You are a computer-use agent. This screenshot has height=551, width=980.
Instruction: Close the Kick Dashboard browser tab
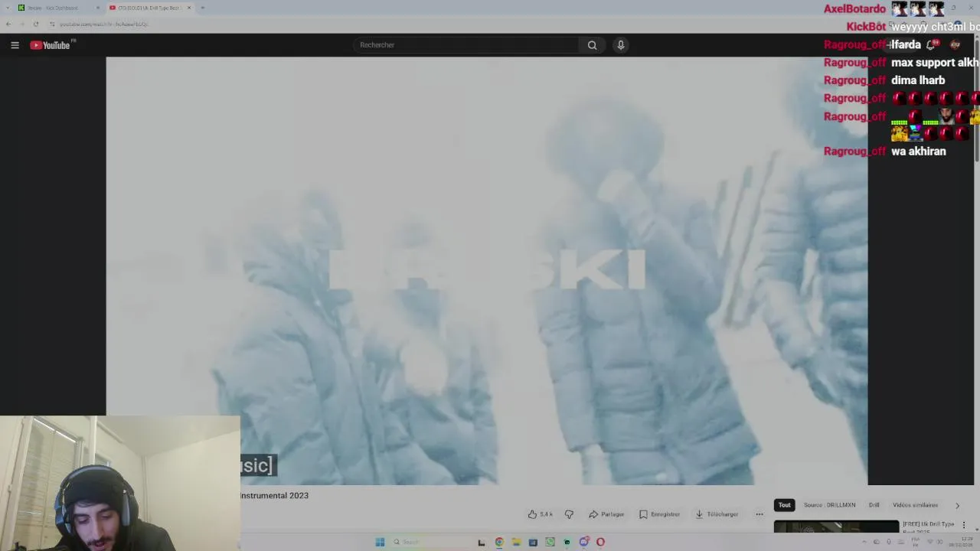coord(98,8)
